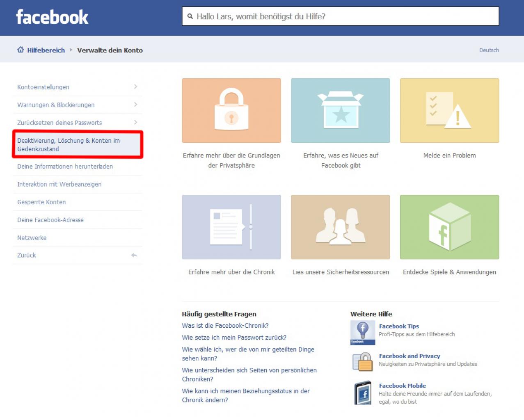Click the 'Melde ein Problem' label

(x=450, y=155)
